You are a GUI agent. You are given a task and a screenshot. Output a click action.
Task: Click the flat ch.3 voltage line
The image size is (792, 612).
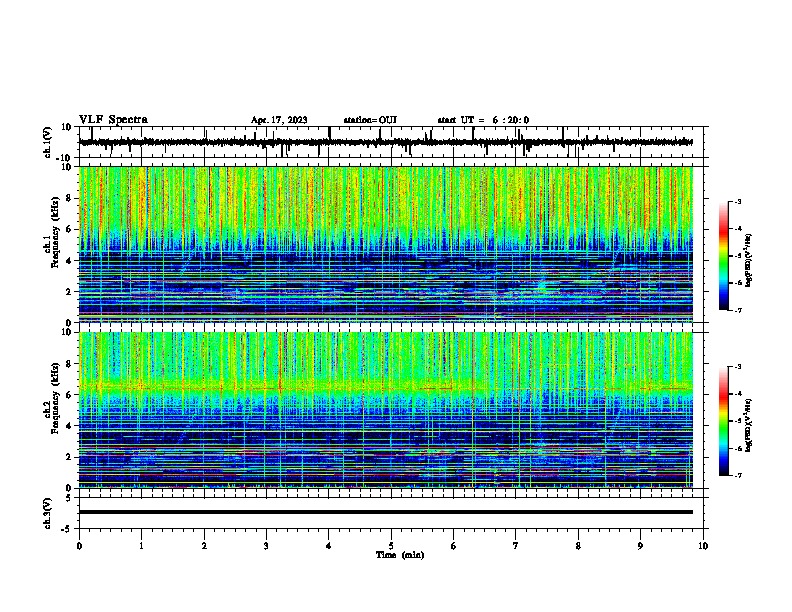[386, 512]
